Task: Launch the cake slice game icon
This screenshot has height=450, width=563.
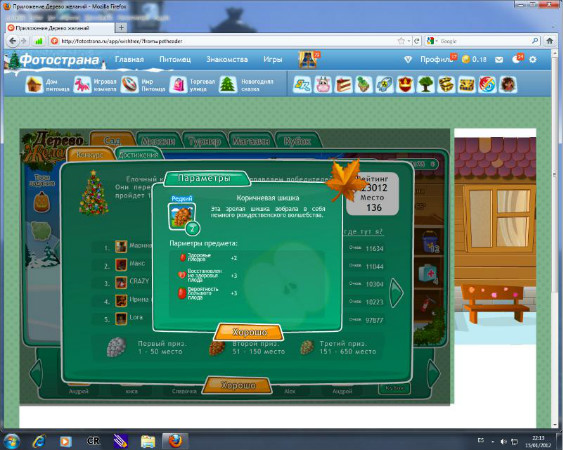Action: pos(344,85)
